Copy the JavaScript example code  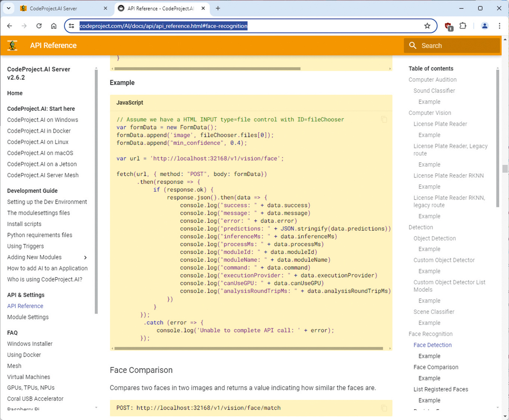click(384, 120)
